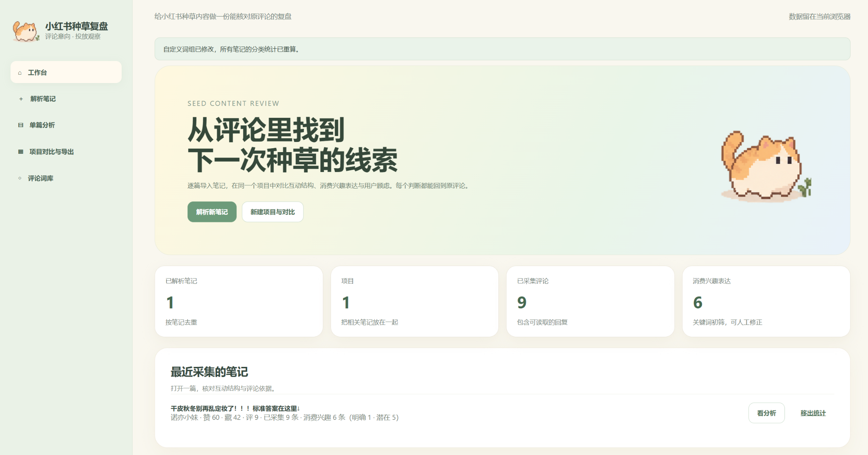Click the 解析新笔记 button
This screenshot has height=455, width=868.
tap(212, 212)
